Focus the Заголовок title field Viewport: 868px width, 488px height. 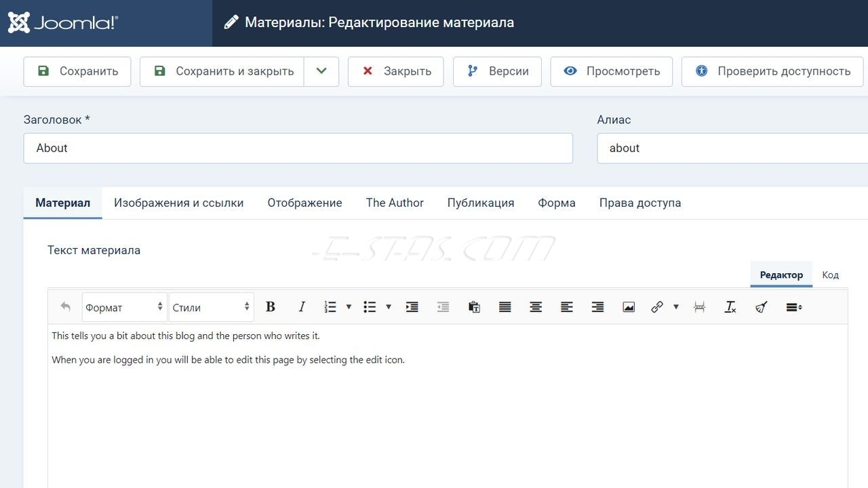298,148
